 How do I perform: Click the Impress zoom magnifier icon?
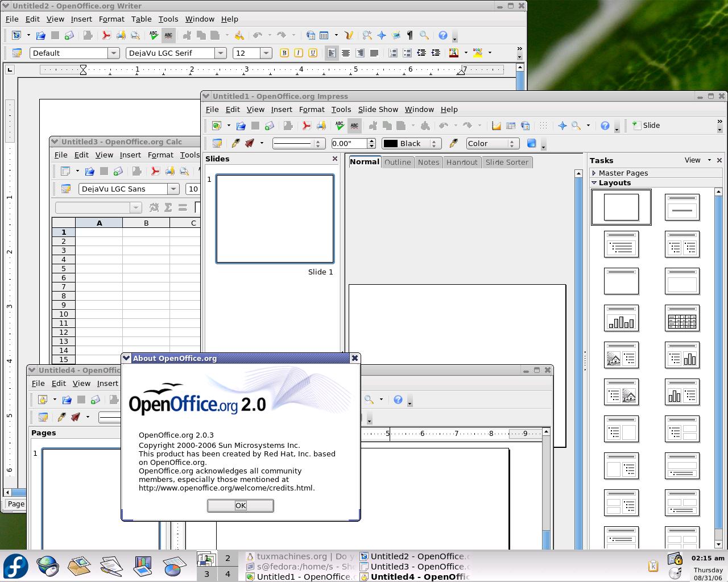pos(576,126)
